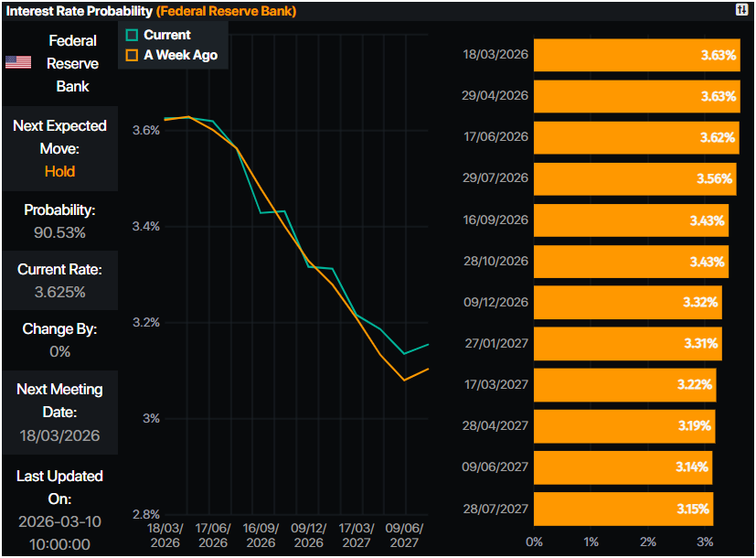Screen dimensions: 756x558
Task: Select the 16/09/2026 rate bar
Action: coord(631,220)
